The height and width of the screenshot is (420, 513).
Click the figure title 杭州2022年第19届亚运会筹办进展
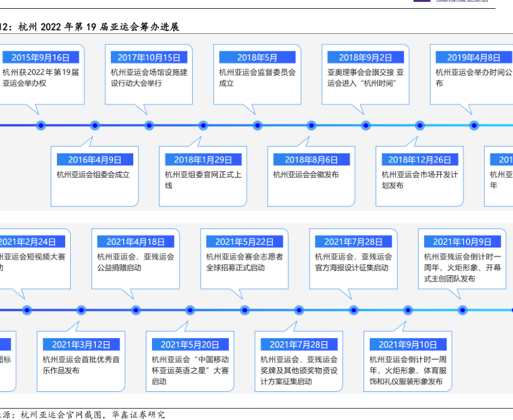click(x=99, y=27)
